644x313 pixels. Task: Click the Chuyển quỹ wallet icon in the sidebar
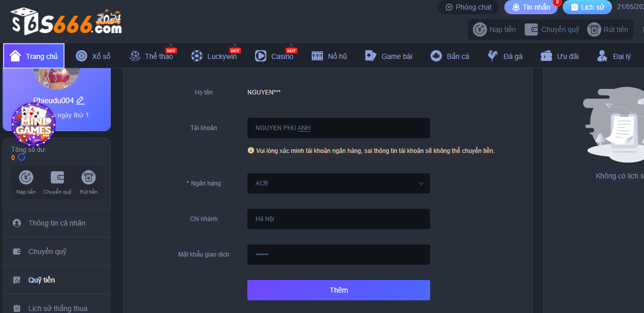[57, 177]
